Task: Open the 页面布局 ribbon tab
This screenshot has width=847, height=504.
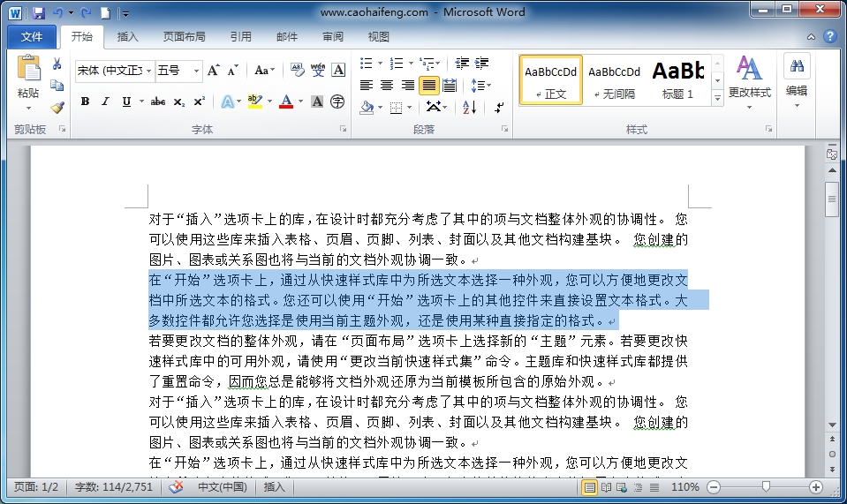Action: tap(184, 37)
